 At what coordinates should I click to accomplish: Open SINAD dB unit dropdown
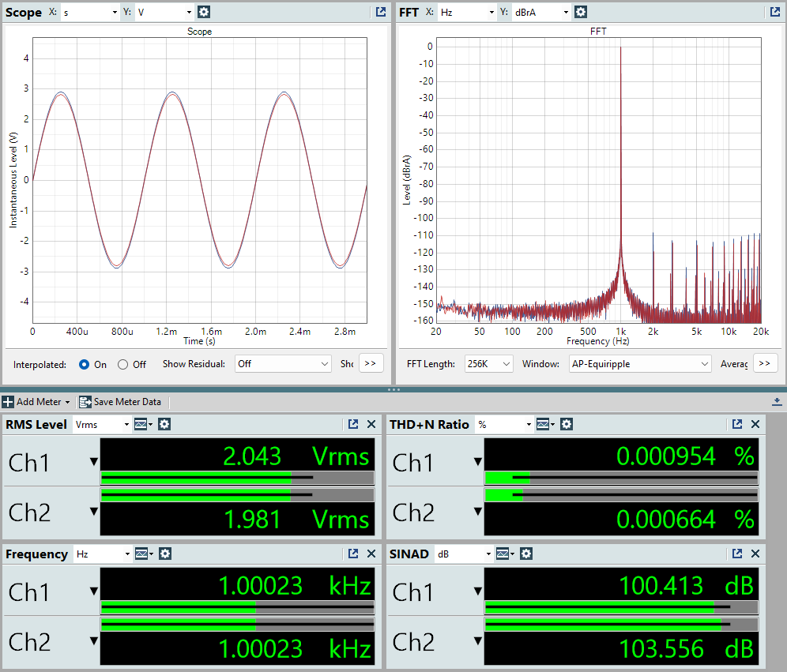point(464,554)
